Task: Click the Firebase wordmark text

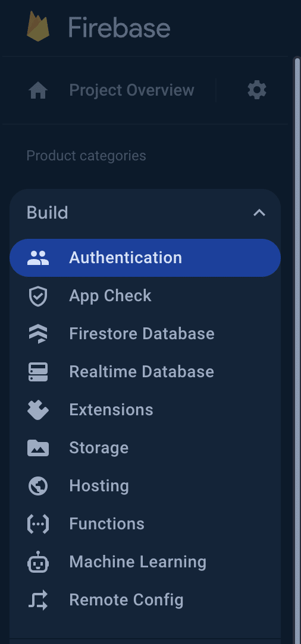Action: (119, 28)
